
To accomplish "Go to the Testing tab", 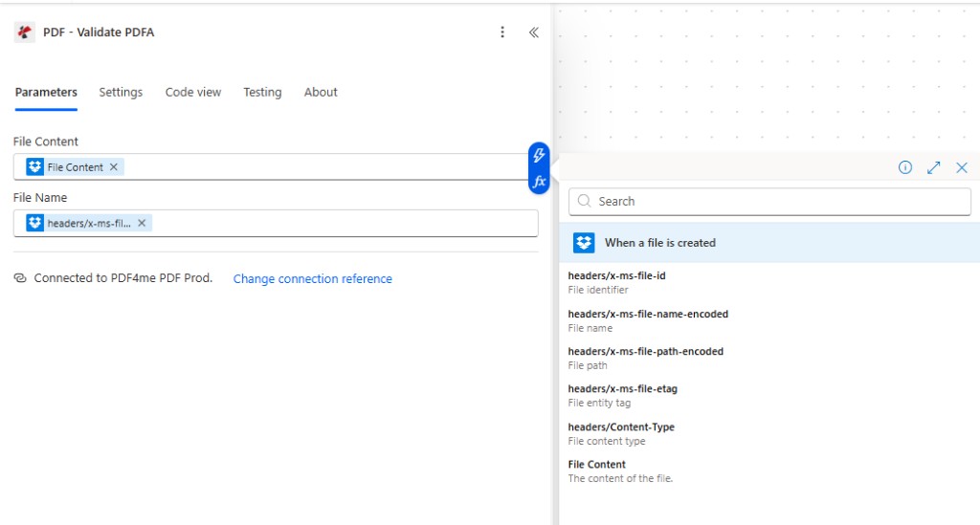I will click(x=262, y=93).
